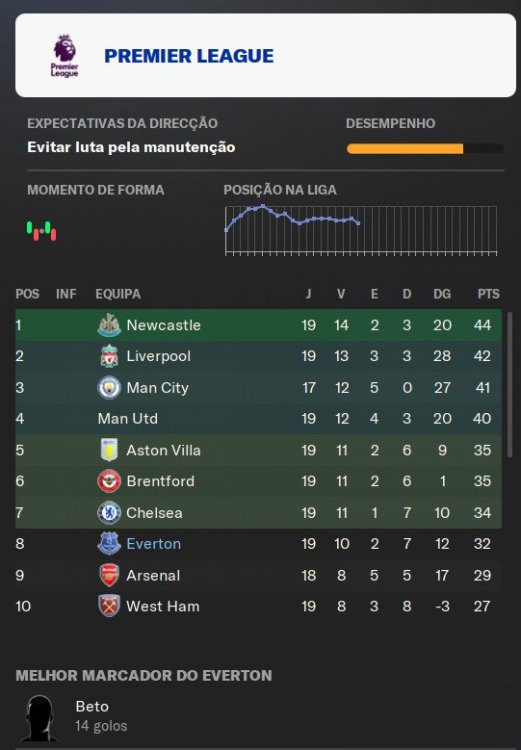
Task: Click the Aston Villa club crest
Action: pyautogui.click(x=109, y=450)
